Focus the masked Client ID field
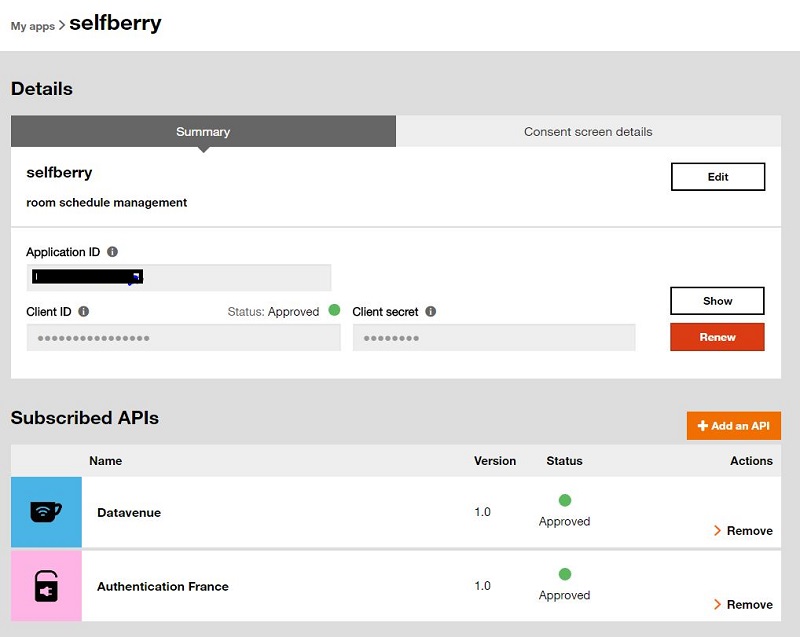This screenshot has height=637, width=800. coord(184,338)
